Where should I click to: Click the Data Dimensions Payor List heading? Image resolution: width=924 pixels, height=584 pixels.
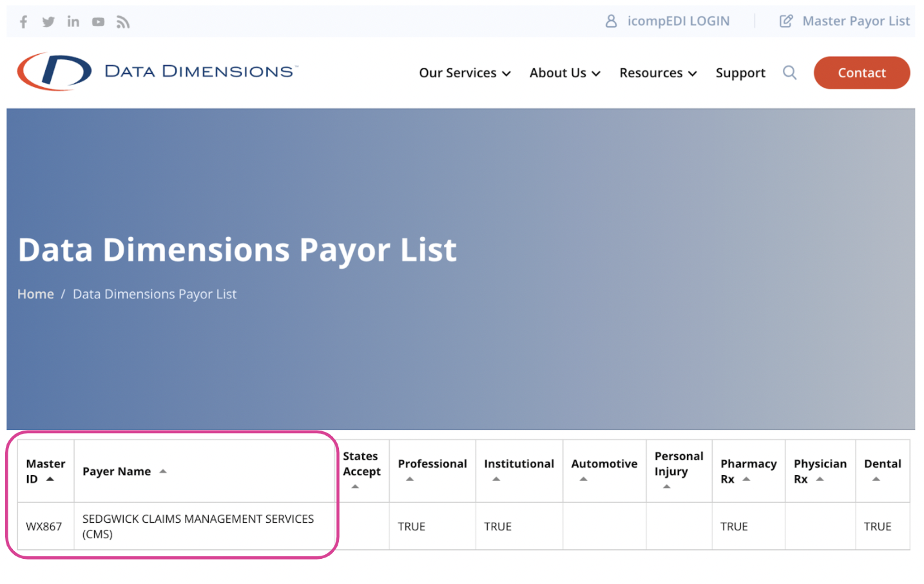[237, 250]
